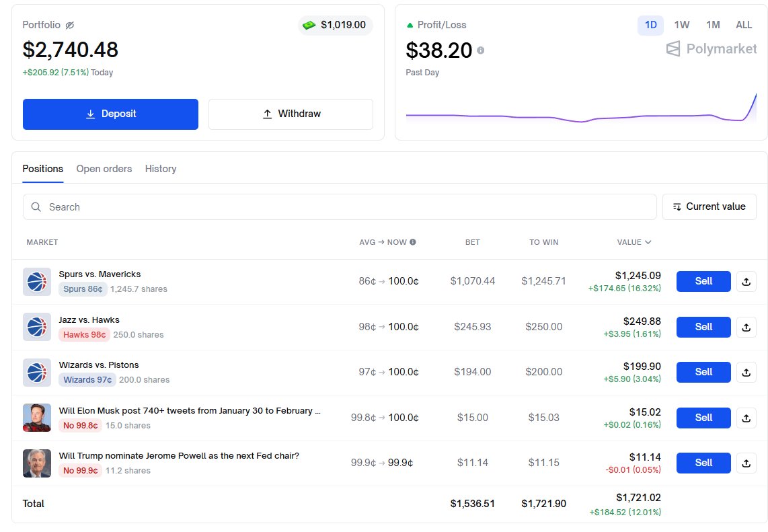Screen dimensions: 768x532
Task: Select the 1M profit/loss range
Action: (713, 25)
